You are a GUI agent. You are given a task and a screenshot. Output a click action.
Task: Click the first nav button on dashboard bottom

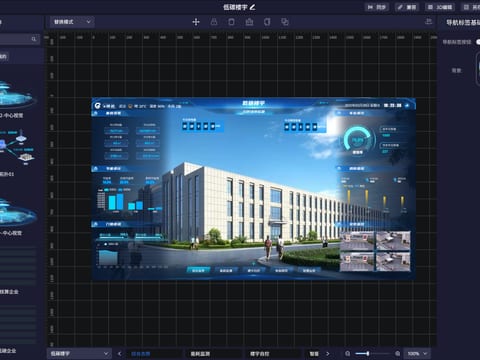(x=198, y=270)
